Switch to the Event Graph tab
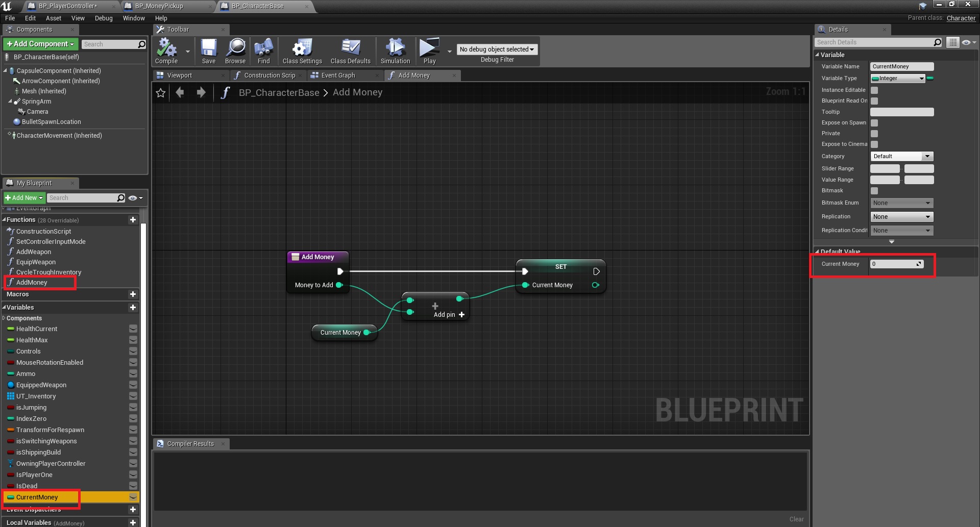Viewport: 980px width, 527px height. [x=337, y=76]
